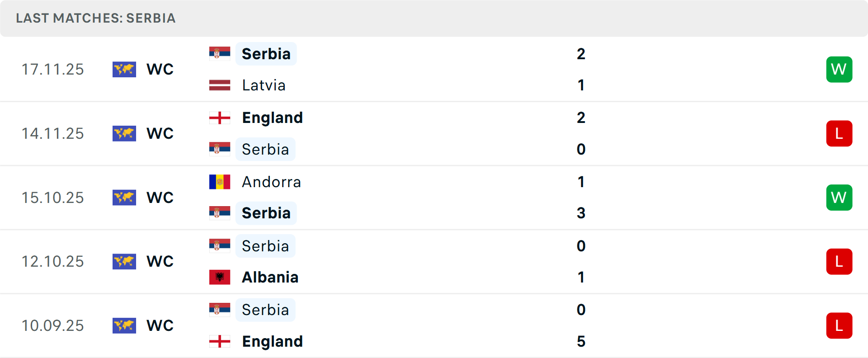
Task: Click England flag in 10.09.25 match
Action: [x=220, y=341]
